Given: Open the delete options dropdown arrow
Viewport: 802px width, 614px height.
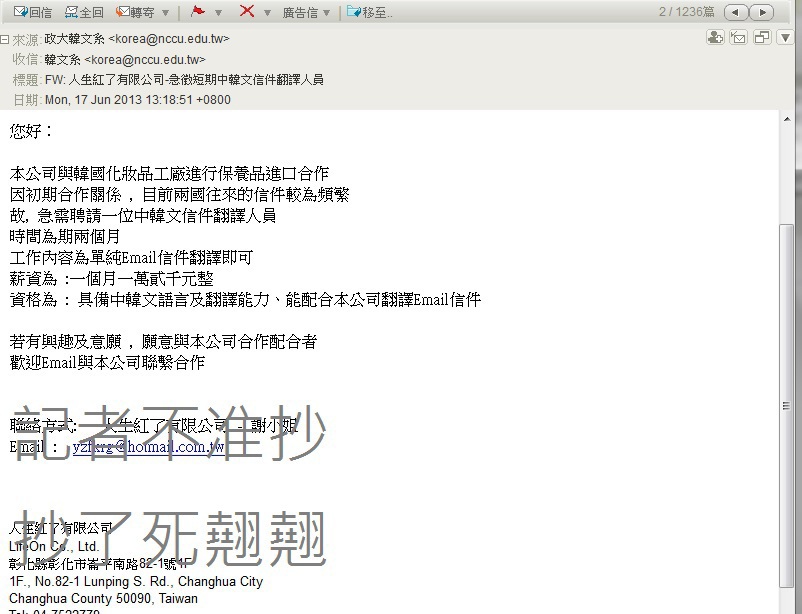Looking at the screenshot, I should pyautogui.click(x=267, y=13).
